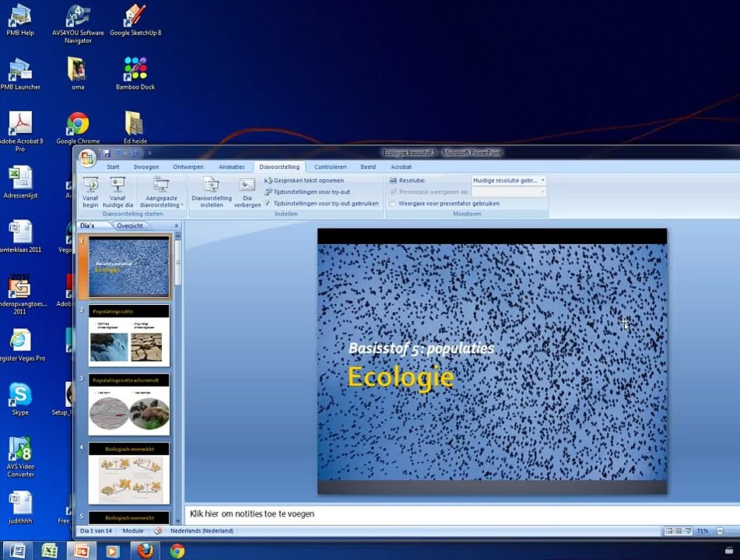740x560 pixels.
Task: Start slideshow from status bar icon
Action: point(688,530)
